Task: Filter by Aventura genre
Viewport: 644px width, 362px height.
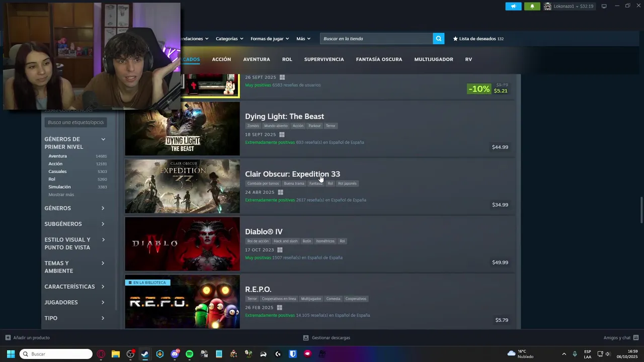Action: click(x=57, y=156)
